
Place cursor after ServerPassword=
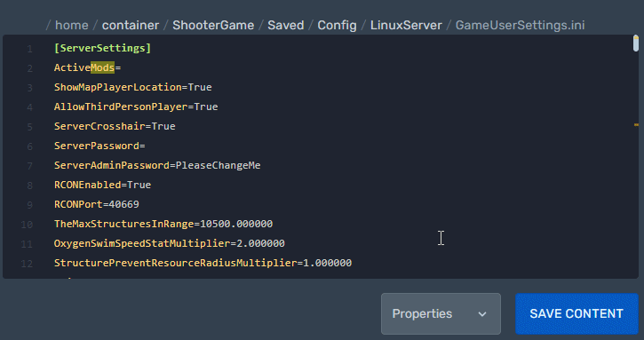click(146, 146)
